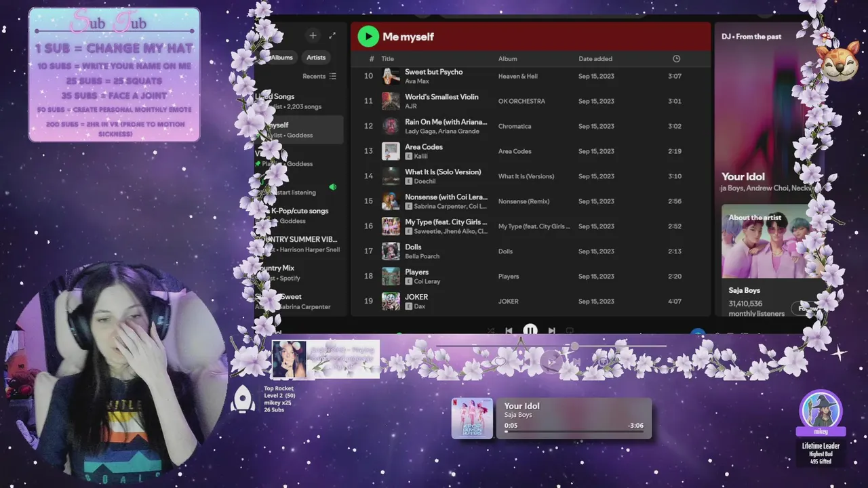Screen dimensions: 868x488
Task: Seek in Your Idol widget progress bar
Action: pos(574,432)
